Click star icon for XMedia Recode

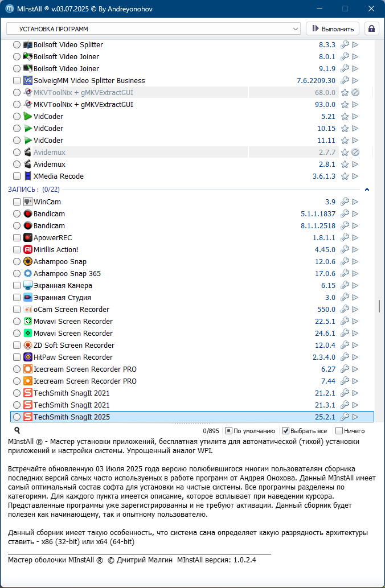click(345, 176)
